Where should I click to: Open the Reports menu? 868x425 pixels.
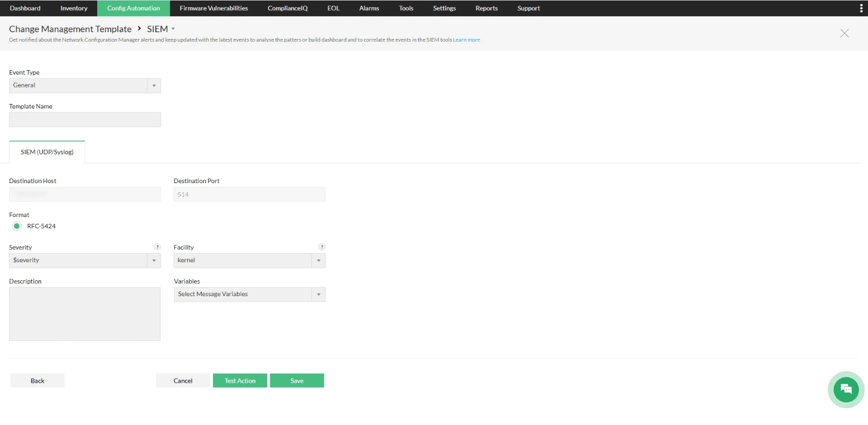(x=487, y=8)
